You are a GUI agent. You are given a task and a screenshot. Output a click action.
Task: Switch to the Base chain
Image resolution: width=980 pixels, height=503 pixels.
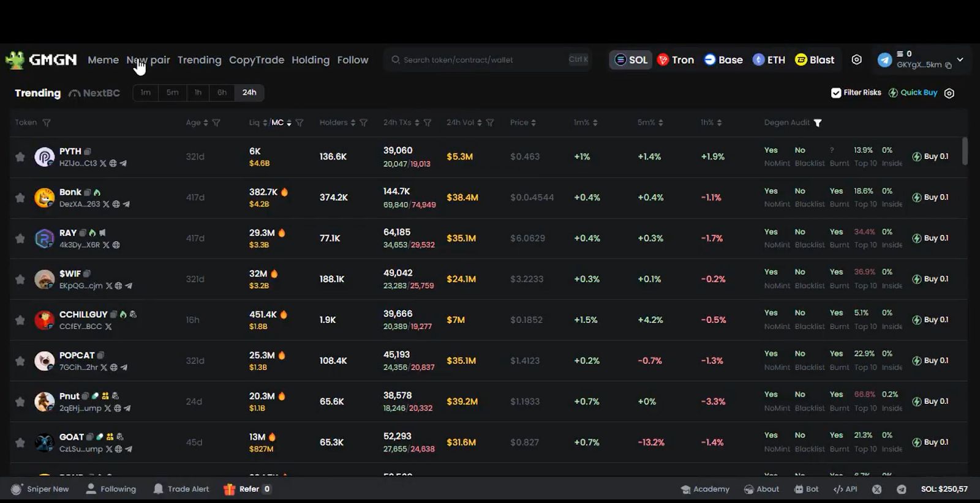point(723,60)
